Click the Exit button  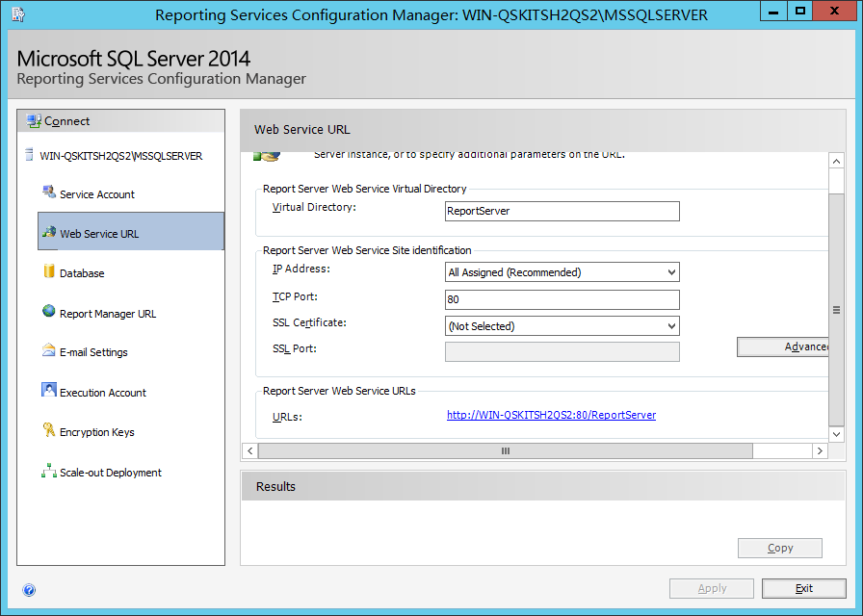803,588
